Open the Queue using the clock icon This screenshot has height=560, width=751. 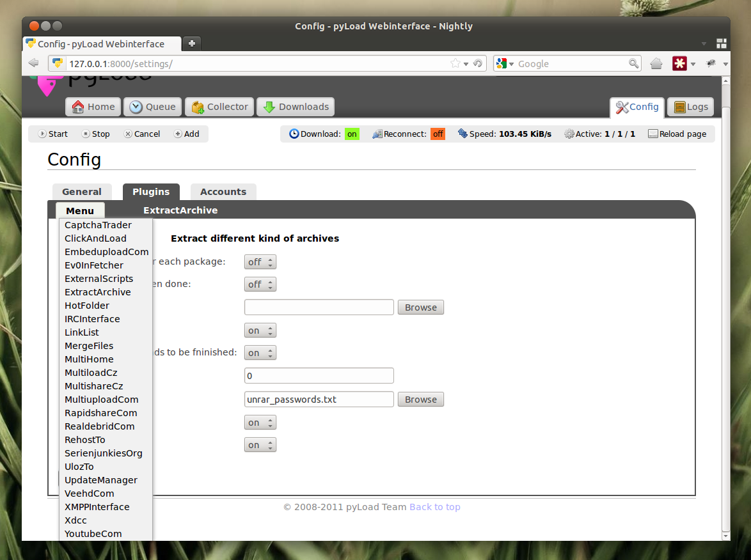coord(135,107)
